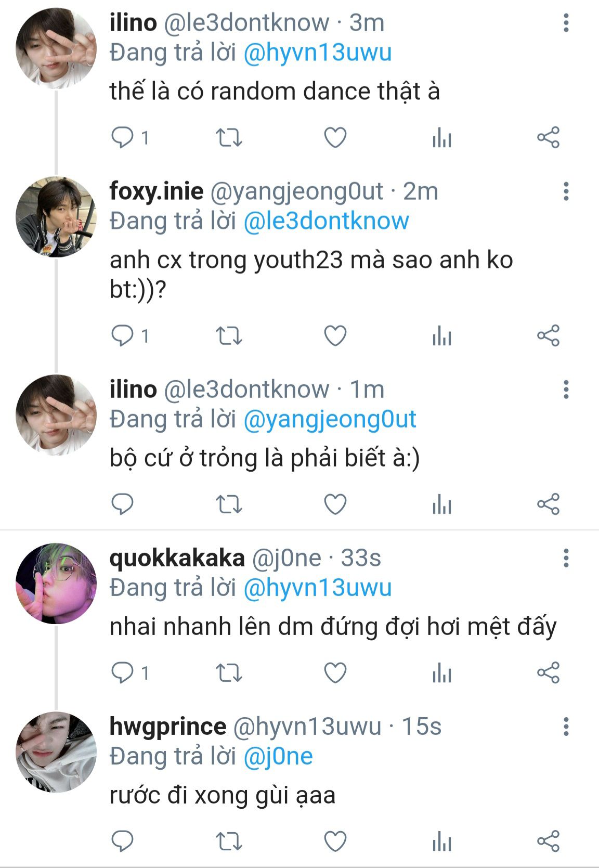Reply to ilino's random dance tweet

[x=123, y=138]
